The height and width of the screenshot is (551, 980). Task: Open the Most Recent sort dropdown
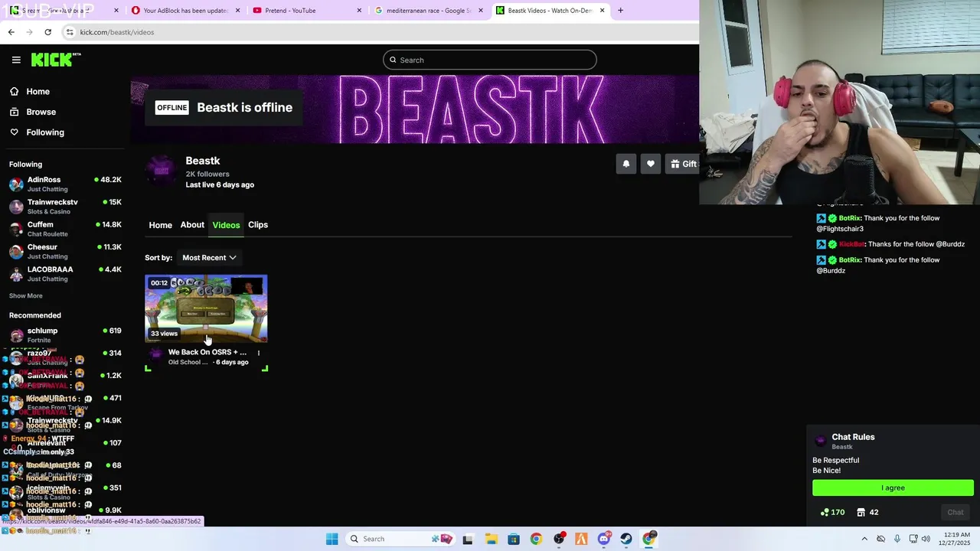pyautogui.click(x=209, y=258)
